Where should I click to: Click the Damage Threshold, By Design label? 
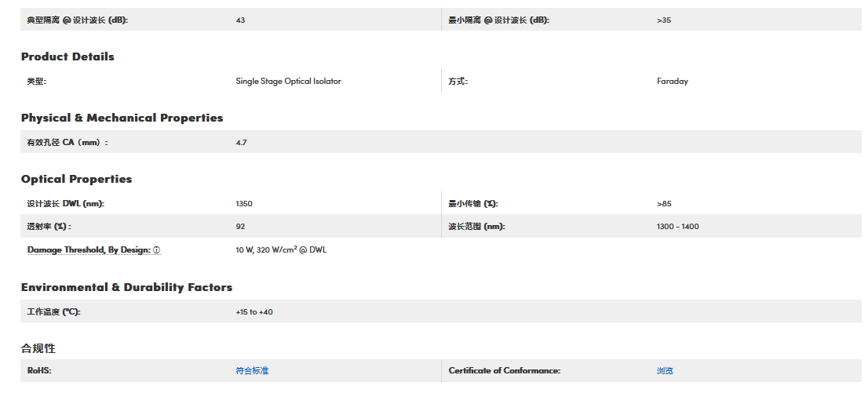pos(89,250)
